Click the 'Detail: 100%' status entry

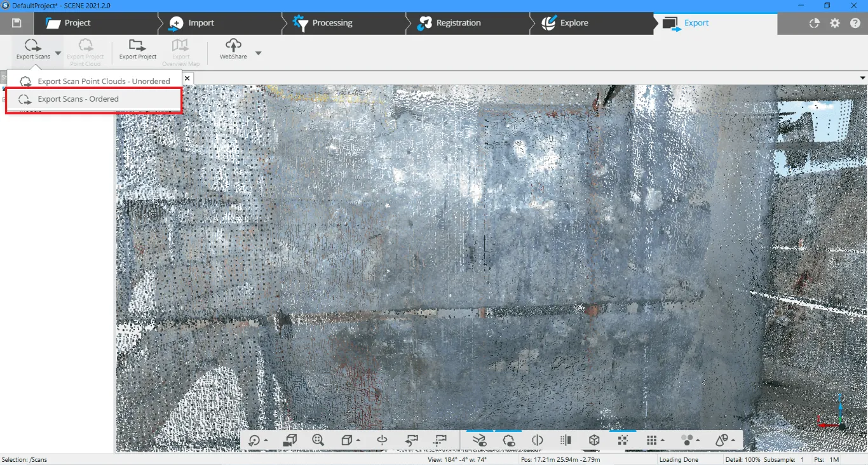743,459
